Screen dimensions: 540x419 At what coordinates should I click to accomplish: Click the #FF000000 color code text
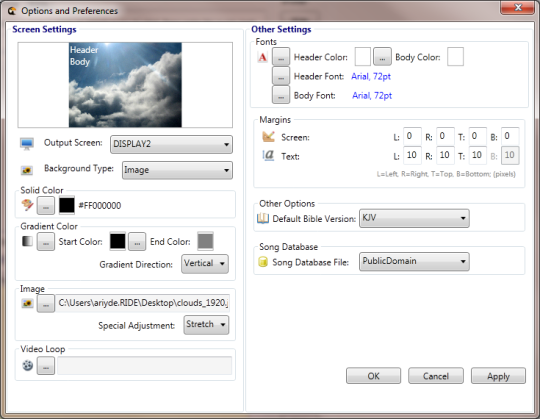click(100, 206)
